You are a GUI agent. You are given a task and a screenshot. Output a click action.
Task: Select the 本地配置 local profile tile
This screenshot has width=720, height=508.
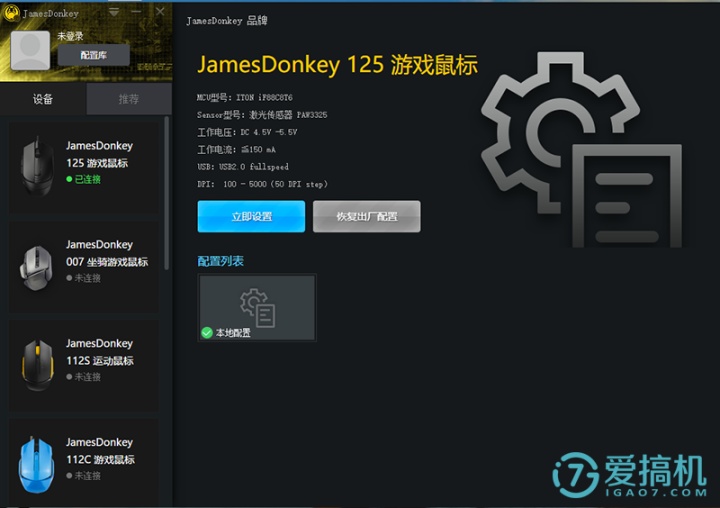click(257, 307)
